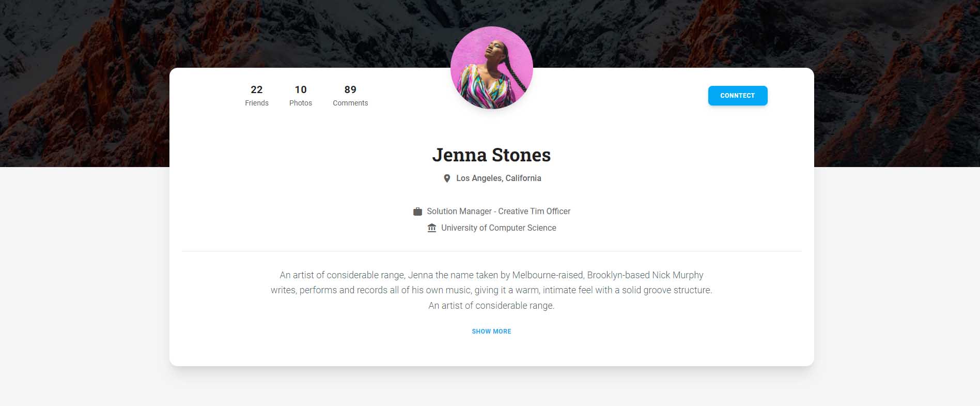Click the Comments label

[350, 103]
